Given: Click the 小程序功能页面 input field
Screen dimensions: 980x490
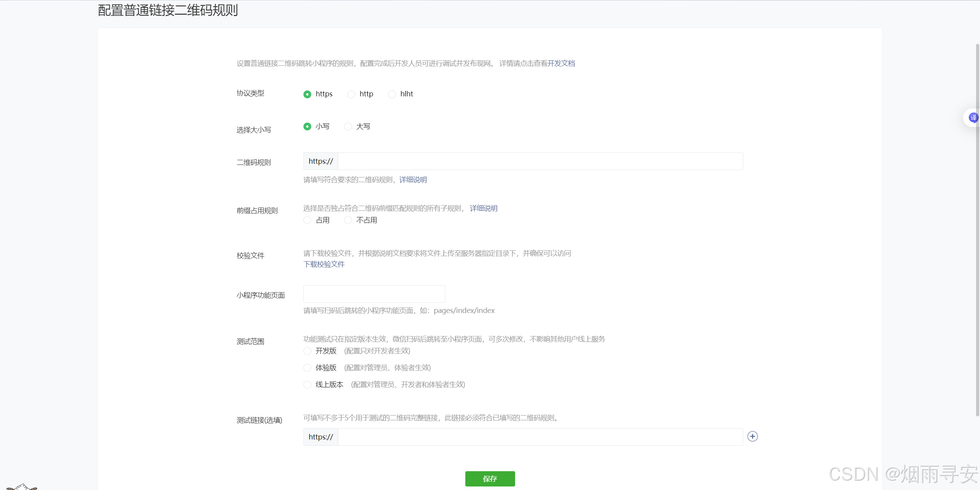Looking at the screenshot, I should click(374, 294).
